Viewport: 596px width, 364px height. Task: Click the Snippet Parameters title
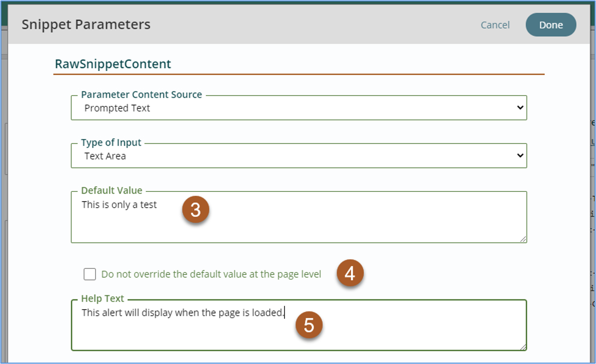[x=86, y=25]
